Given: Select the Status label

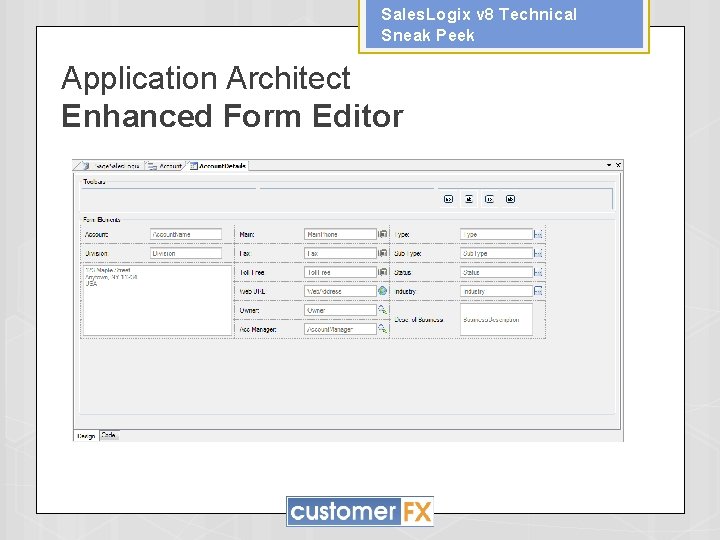Looking at the screenshot, I should (x=402, y=272).
